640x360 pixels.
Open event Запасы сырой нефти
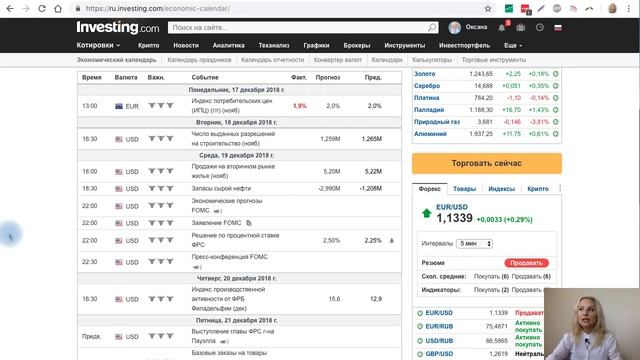(221, 189)
